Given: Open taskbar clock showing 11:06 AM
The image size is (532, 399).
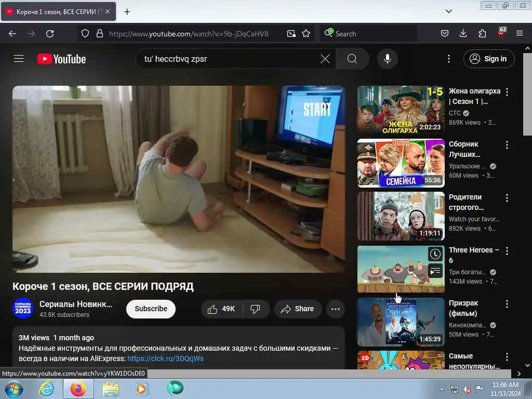Looking at the screenshot, I should 505,389.
